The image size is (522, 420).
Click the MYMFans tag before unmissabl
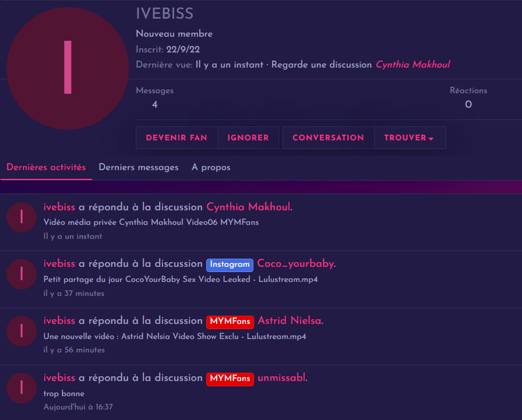pyautogui.click(x=230, y=379)
